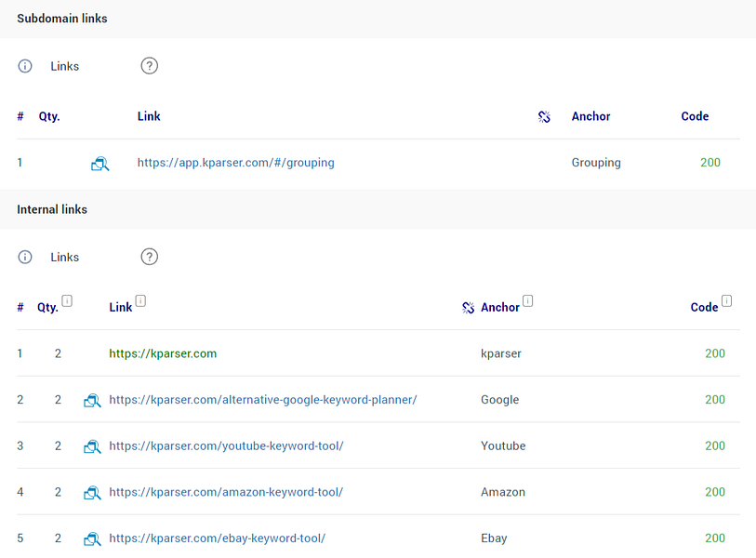Click the info icon in the Internal links section
The height and width of the screenshot is (558, 756).
point(25,257)
